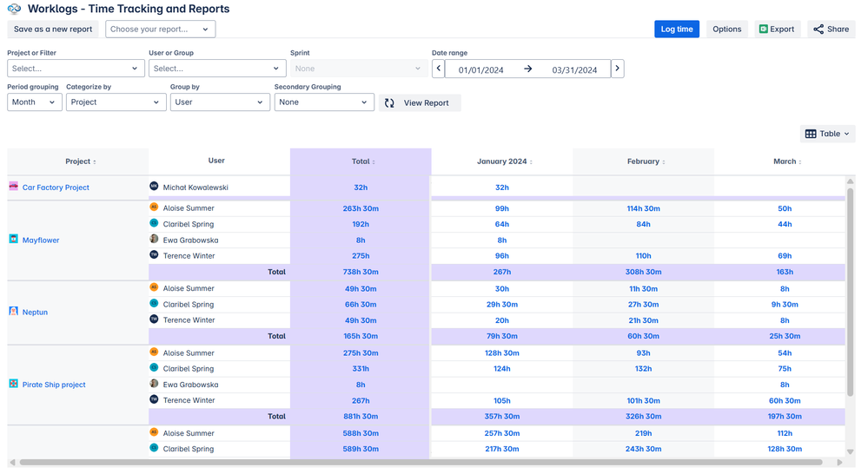Click the Worklogs app logo icon
Image resolution: width=868 pixels, height=474 pixels.
14,10
